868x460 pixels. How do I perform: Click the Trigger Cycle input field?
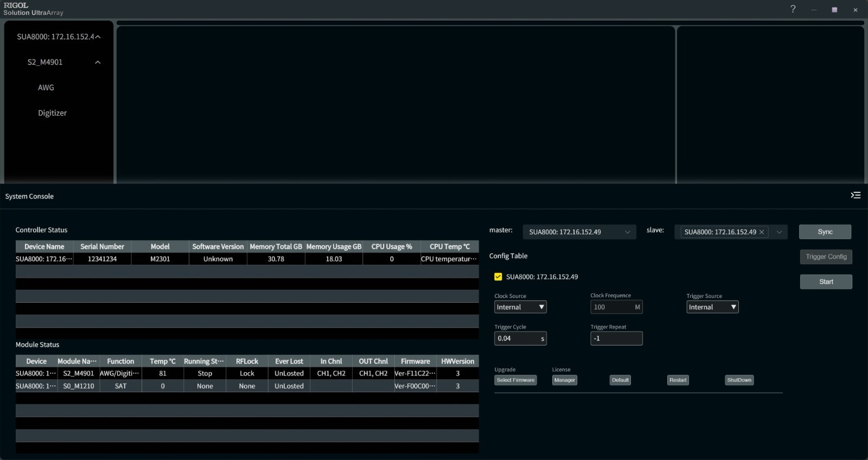pos(520,338)
